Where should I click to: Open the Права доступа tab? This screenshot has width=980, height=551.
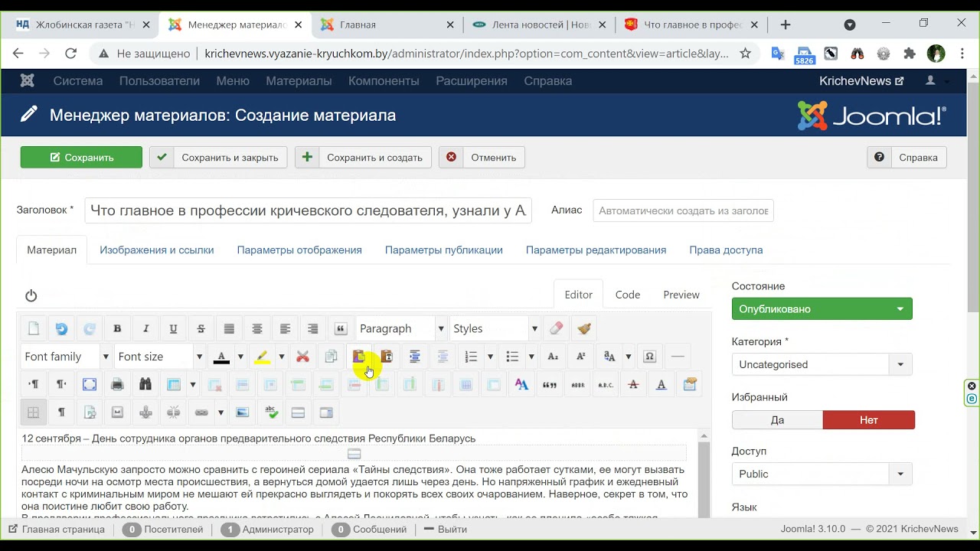[x=726, y=249]
